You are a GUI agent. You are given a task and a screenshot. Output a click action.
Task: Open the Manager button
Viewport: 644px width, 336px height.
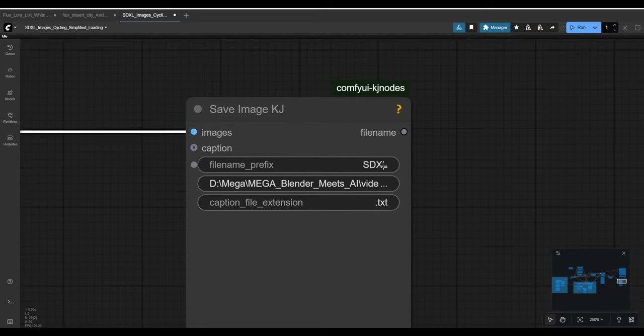(x=495, y=28)
